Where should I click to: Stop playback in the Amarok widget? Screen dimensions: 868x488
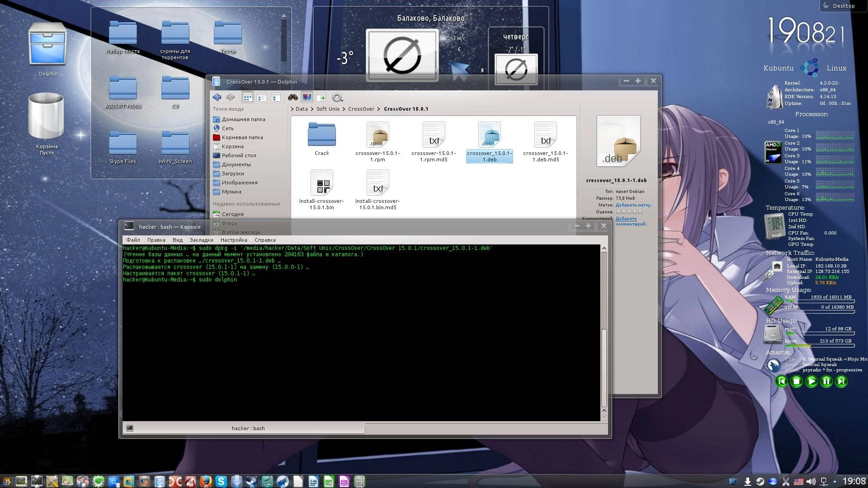point(797,381)
